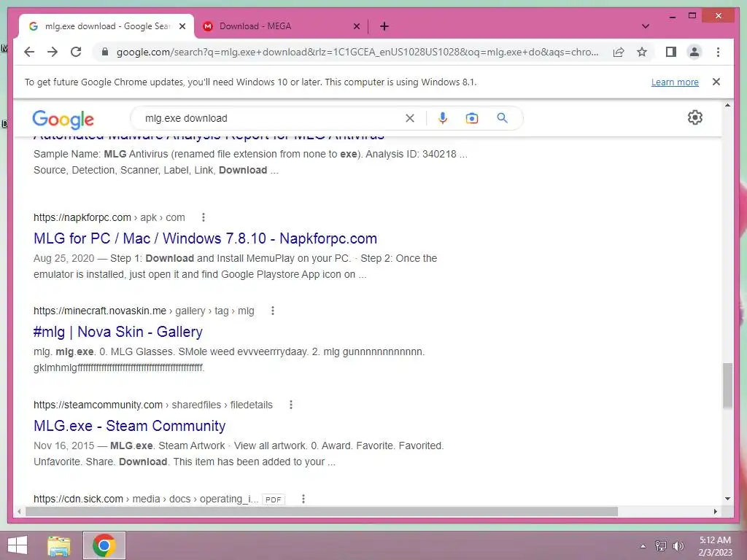Click the browser forward arrow
Viewport: 747px width, 560px height.
point(53,52)
